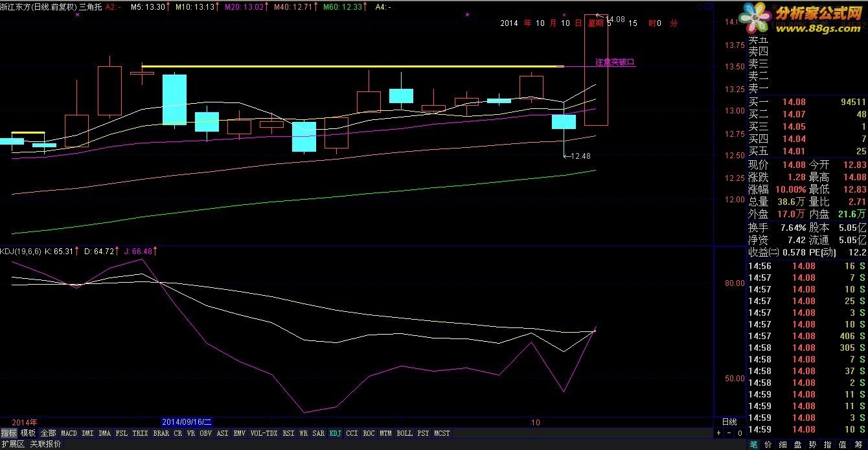Click the KDJ(19,6,6) indicator label

coord(20,251)
